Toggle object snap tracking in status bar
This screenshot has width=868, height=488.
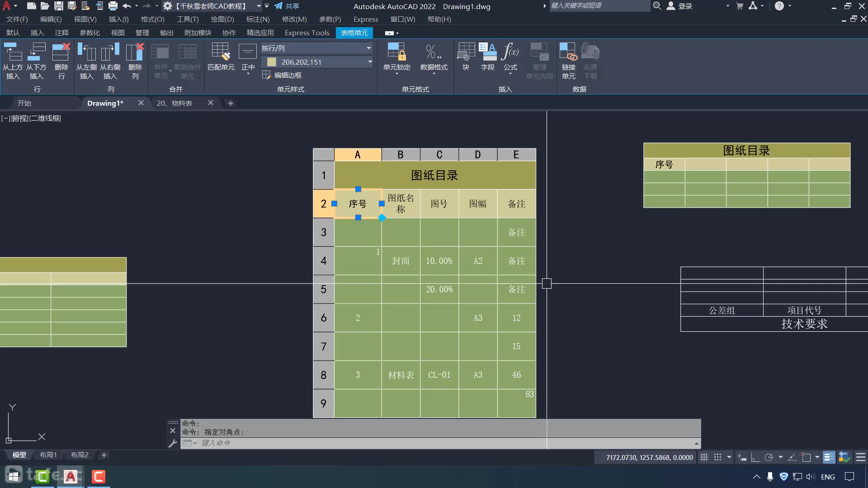[x=792, y=457]
